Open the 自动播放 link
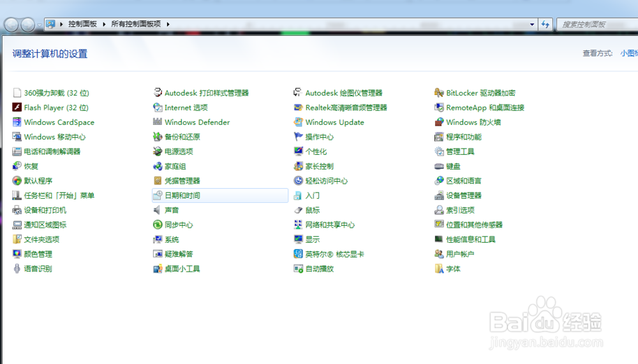Viewport: 638px width, 364px height. click(x=320, y=269)
